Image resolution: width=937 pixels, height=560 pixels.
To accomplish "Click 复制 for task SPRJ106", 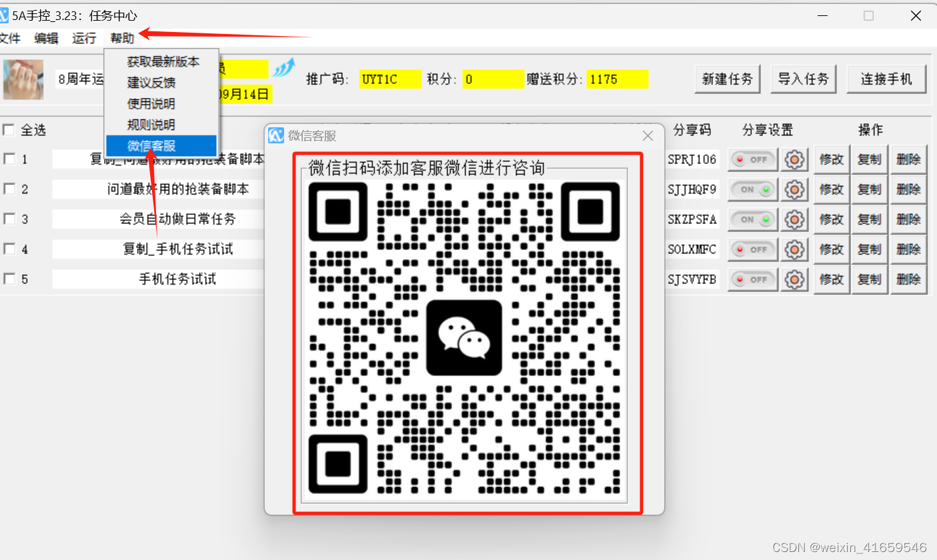I will coord(870,160).
